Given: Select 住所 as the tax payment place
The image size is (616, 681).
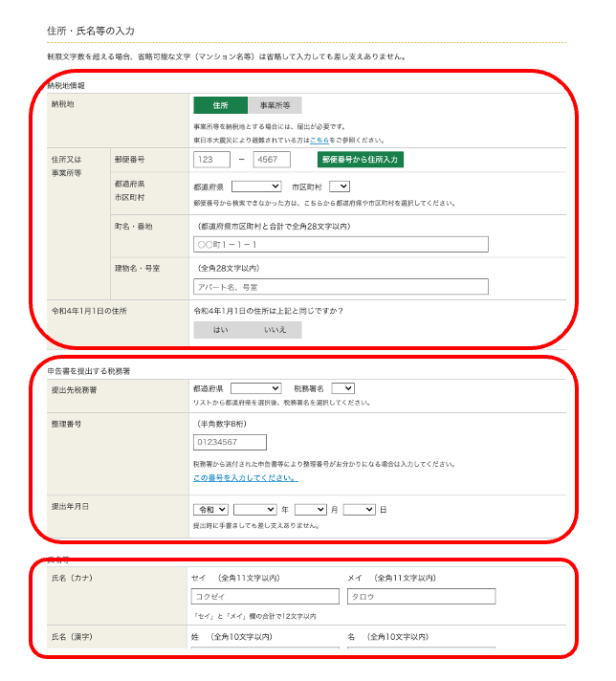Looking at the screenshot, I should point(220,105).
